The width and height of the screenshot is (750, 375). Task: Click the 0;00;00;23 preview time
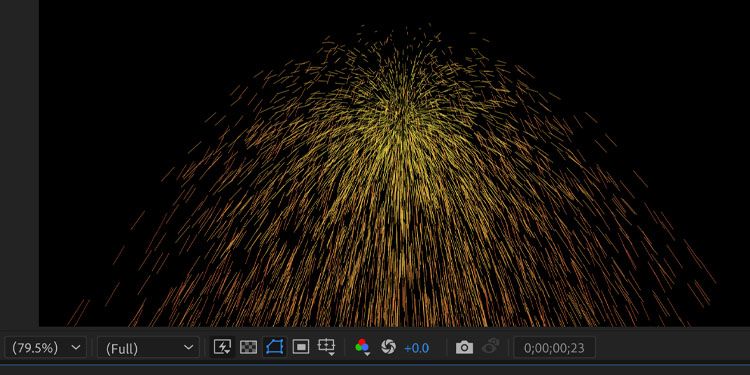pos(554,347)
